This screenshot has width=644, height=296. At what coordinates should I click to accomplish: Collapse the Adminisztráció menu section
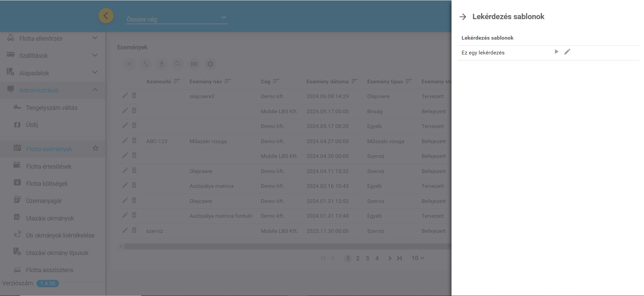[95, 90]
